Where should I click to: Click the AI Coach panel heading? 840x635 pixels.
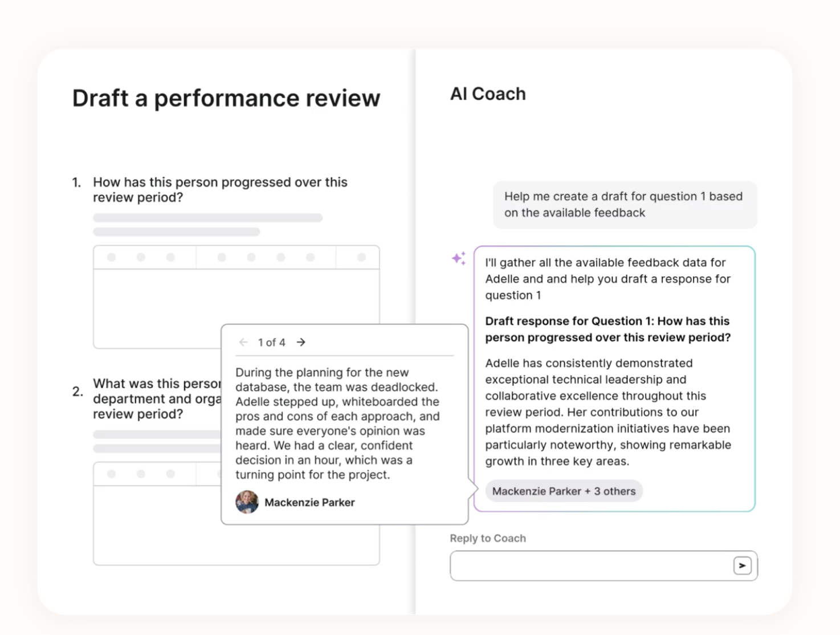click(x=488, y=93)
